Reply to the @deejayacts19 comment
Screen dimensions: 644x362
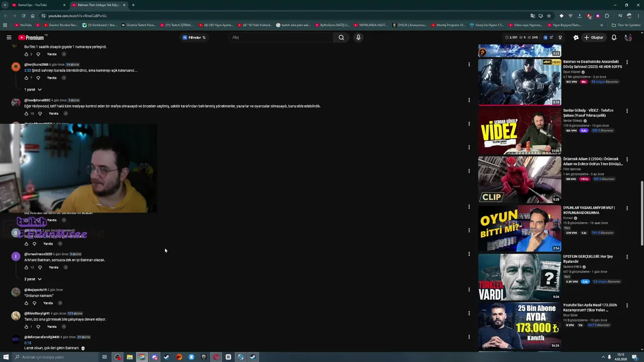[x=48, y=303]
